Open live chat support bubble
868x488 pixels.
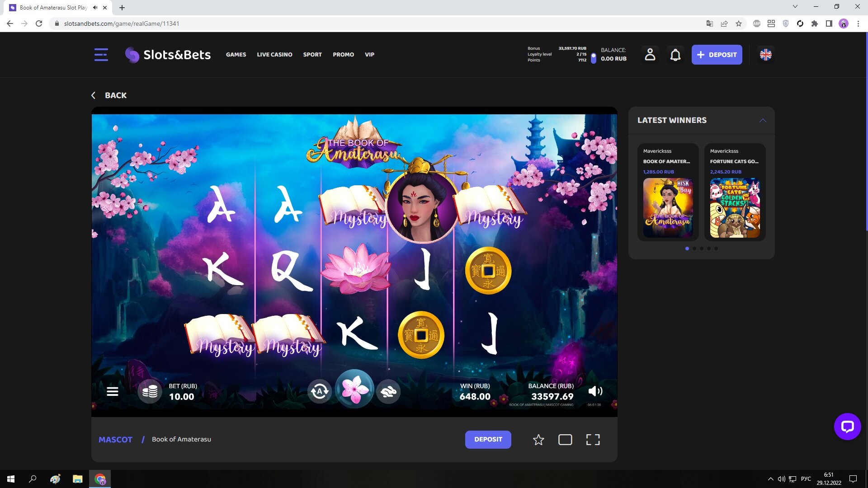pyautogui.click(x=847, y=427)
